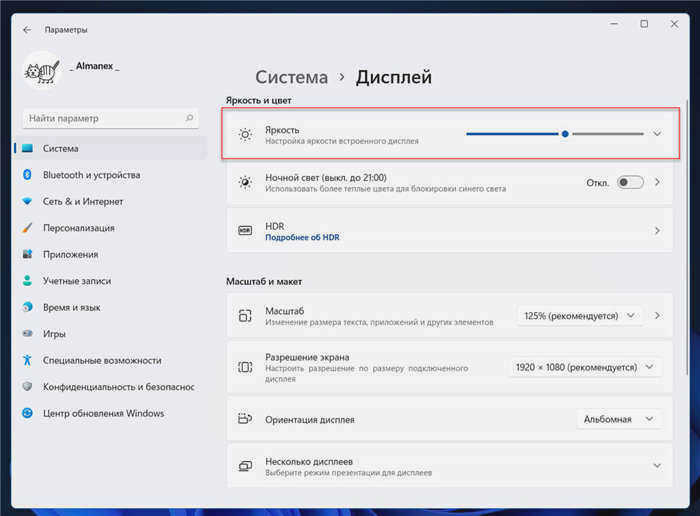Screen dimensions: 700x516
Task: Click the Приложения apps icon
Action: 27,254
